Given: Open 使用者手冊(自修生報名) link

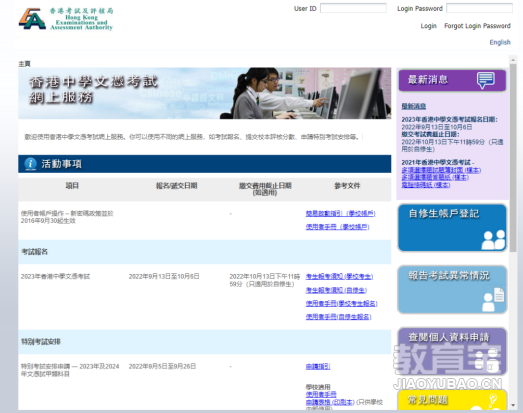Looking at the screenshot, I should pos(339,317).
